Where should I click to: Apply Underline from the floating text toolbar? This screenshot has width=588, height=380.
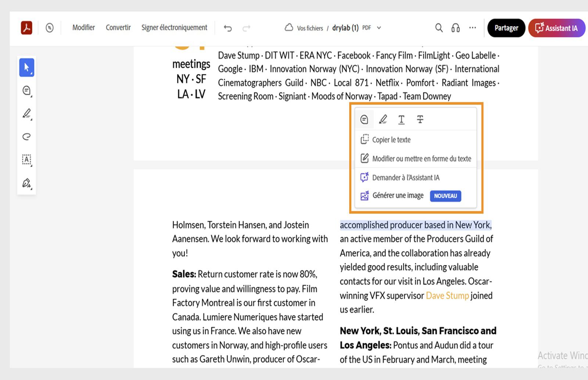401,119
